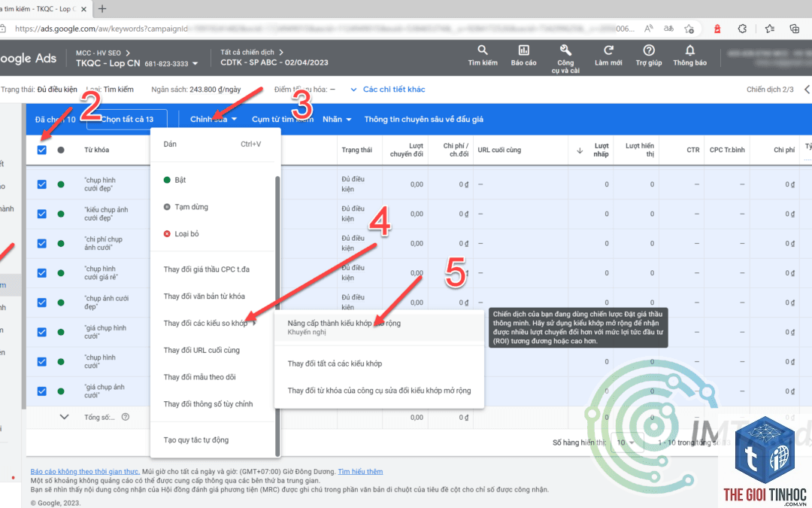
Task: Uncheck the "chụp hình cưới đẹp" keyword checkbox
Action: pyautogui.click(x=42, y=184)
